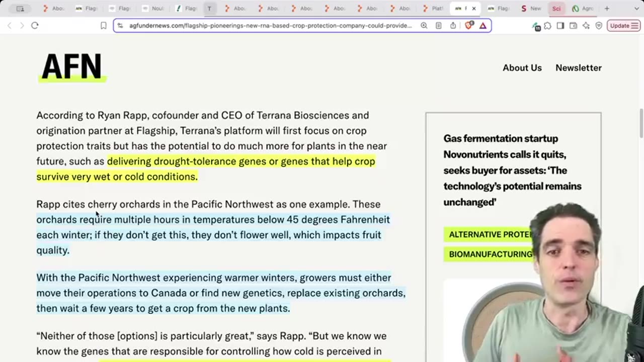
Task: Click the page vertical scrollbar thumb
Action: [x=641, y=122]
